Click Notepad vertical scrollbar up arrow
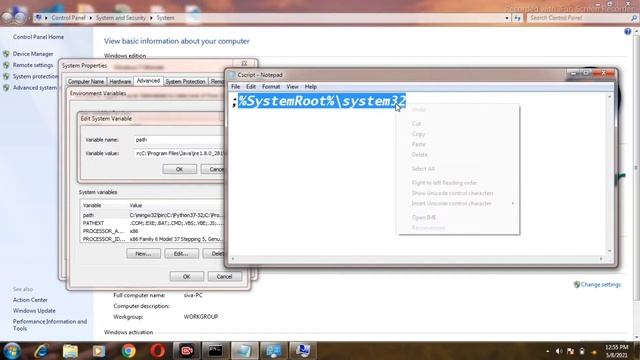This screenshot has width=640, height=360. coord(610,97)
